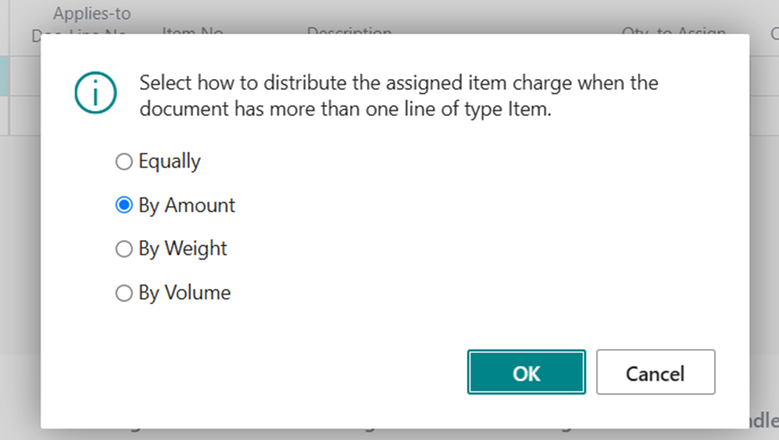779x440 pixels.
Task: Click the information icon in the dialog
Action: 95,93
